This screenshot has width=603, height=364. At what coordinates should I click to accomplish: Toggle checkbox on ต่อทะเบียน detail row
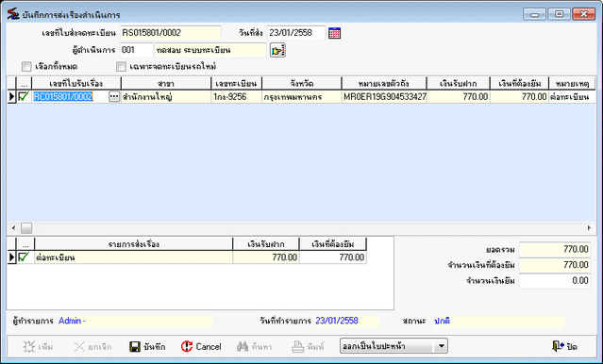pyautogui.click(x=24, y=257)
